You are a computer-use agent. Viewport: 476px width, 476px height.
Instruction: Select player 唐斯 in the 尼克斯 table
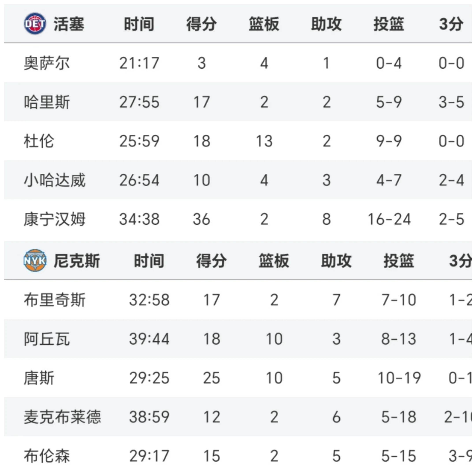pyautogui.click(x=39, y=378)
